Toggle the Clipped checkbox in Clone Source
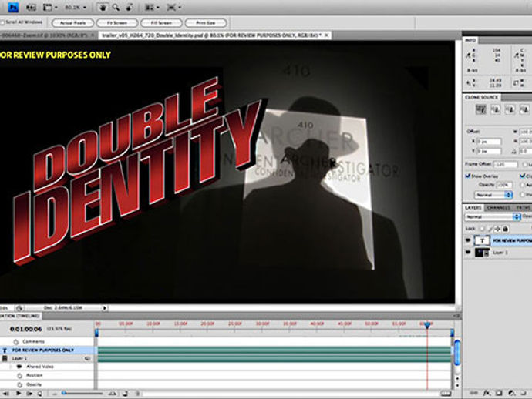 pos(523,176)
